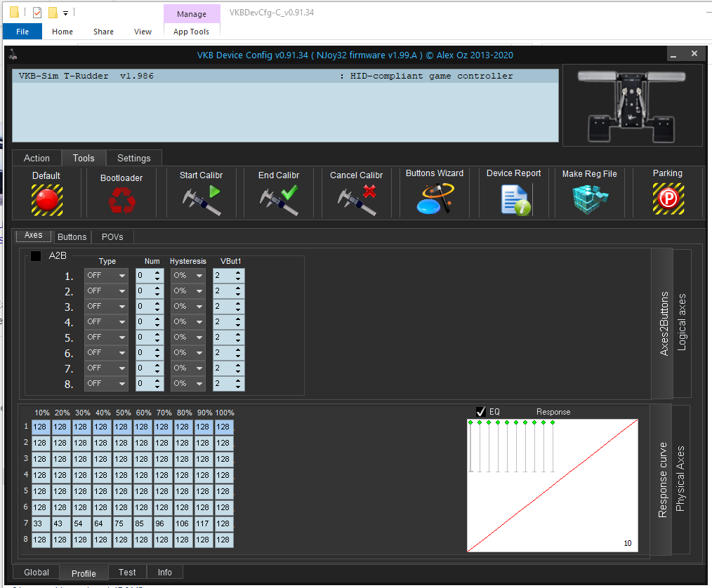Minimize the VKB Device Config window
Image resolution: width=712 pixels, height=588 pixels.
673,55
